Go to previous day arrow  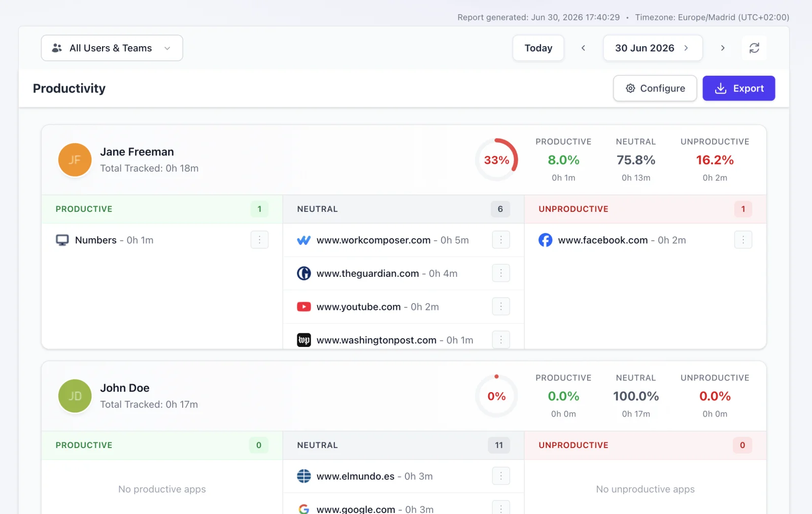click(x=583, y=48)
